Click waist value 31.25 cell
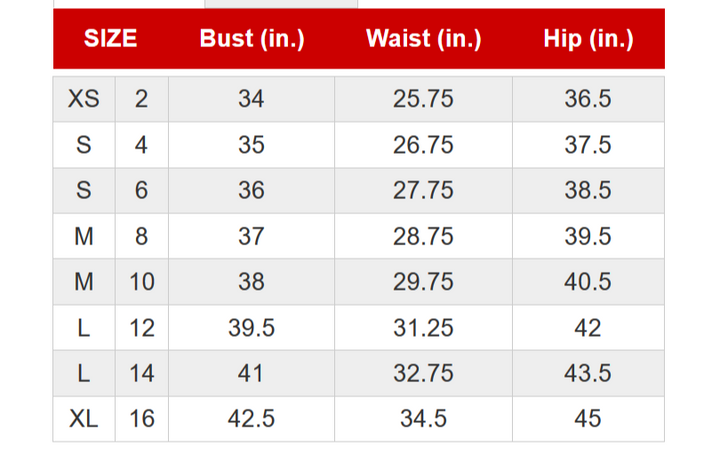720x470 pixels. pos(423,328)
